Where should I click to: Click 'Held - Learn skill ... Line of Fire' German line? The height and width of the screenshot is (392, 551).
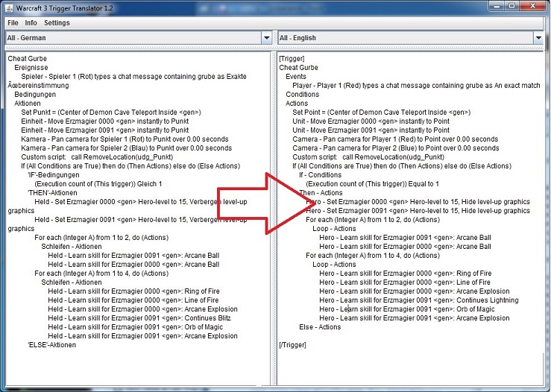tap(133, 300)
